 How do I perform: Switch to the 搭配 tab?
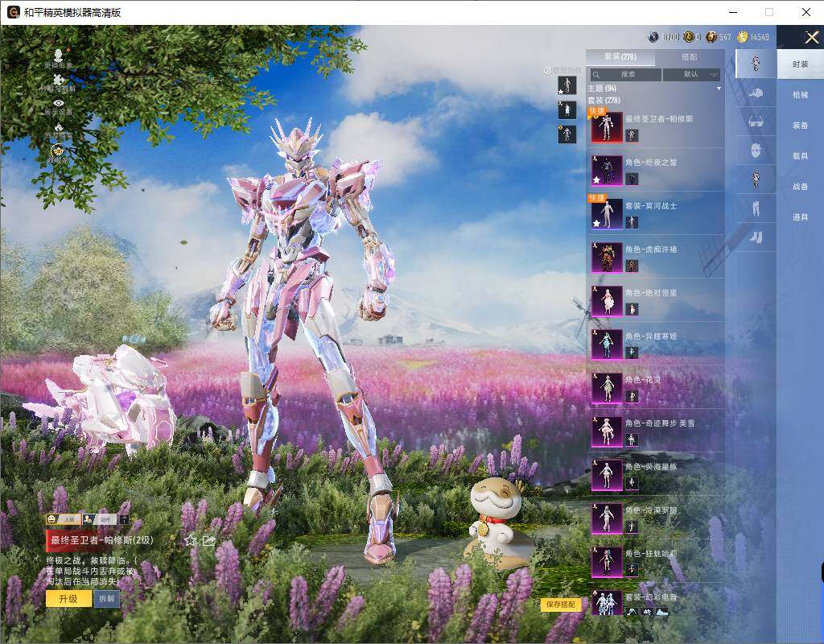tap(689, 57)
